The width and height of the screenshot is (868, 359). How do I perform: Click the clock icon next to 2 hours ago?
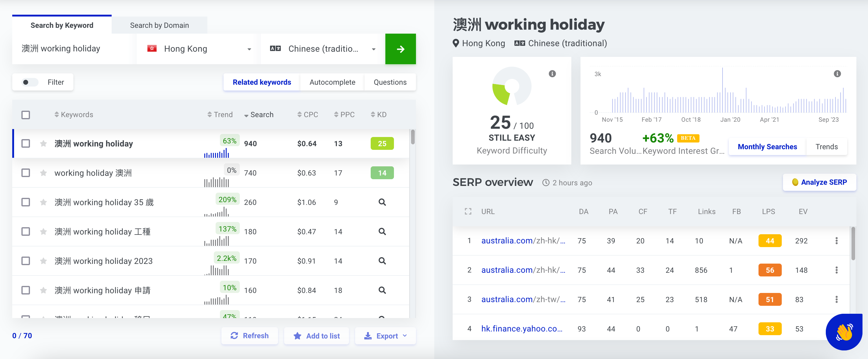[x=546, y=183]
